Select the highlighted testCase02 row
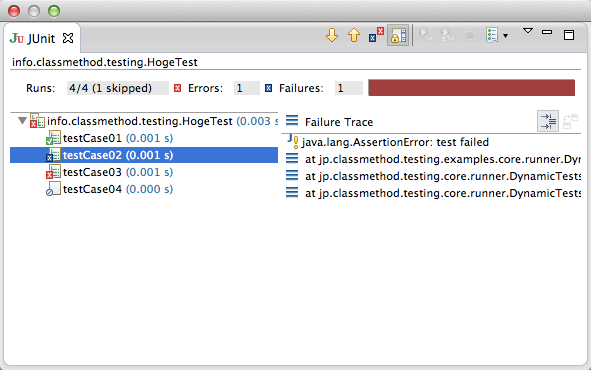This screenshot has height=370, width=591. coord(144,155)
